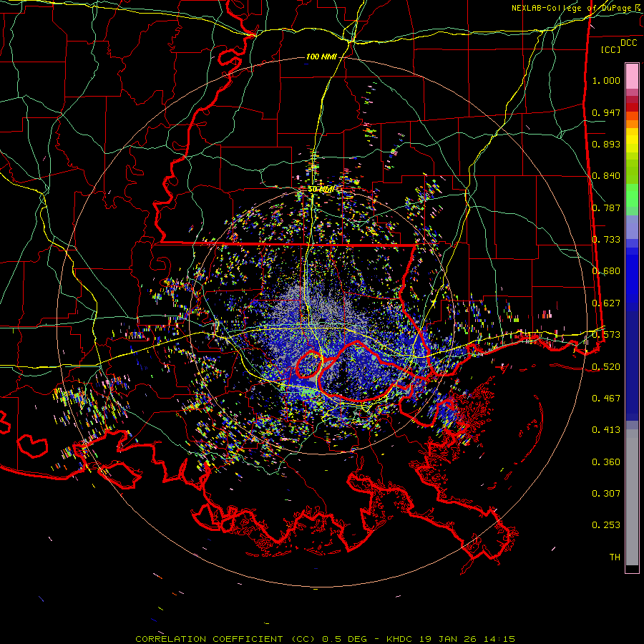Pick the black swatch at color bar bottom
This screenshot has width=644, height=644.
632,568
